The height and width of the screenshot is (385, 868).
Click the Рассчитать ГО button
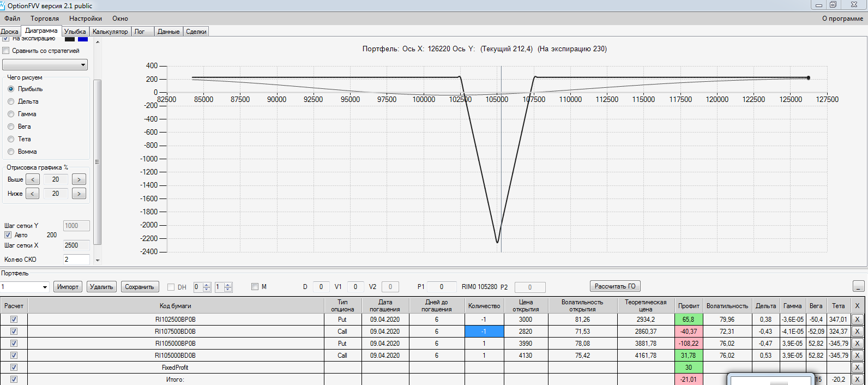(x=615, y=286)
